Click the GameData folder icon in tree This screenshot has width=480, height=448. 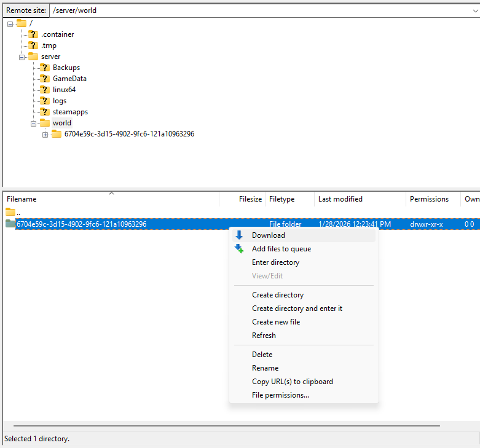[x=45, y=79]
